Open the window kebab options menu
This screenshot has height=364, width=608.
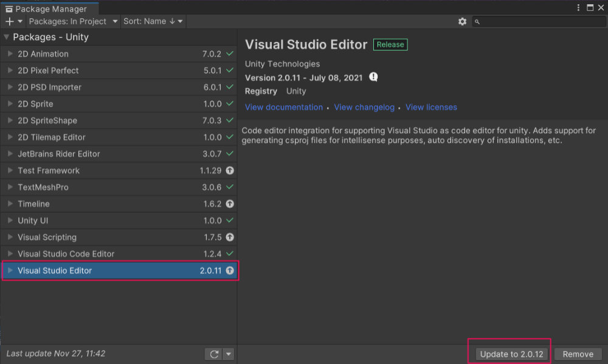[x=578, y=8]
